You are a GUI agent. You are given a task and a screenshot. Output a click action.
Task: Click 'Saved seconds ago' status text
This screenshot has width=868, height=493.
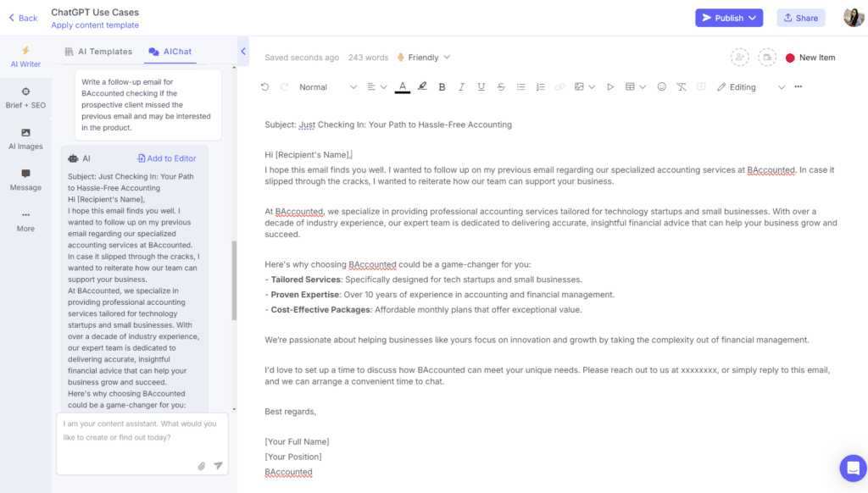(302, 58)
